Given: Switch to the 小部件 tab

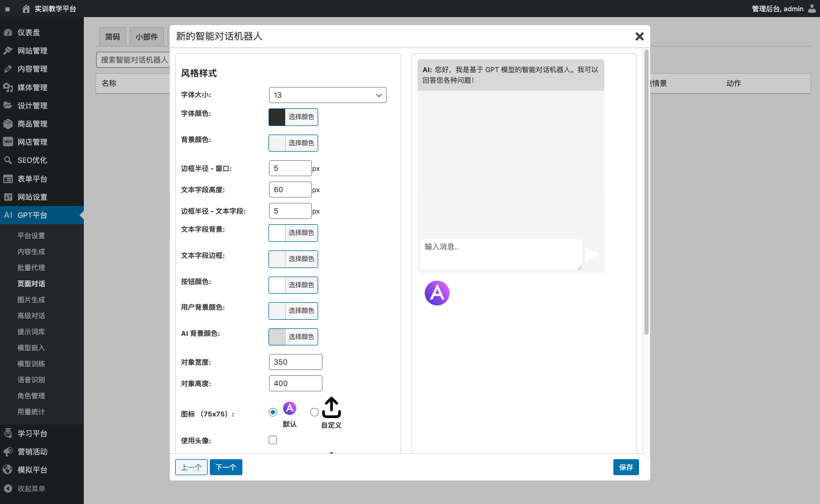Looking at the screenshot, I should (147, 37).
